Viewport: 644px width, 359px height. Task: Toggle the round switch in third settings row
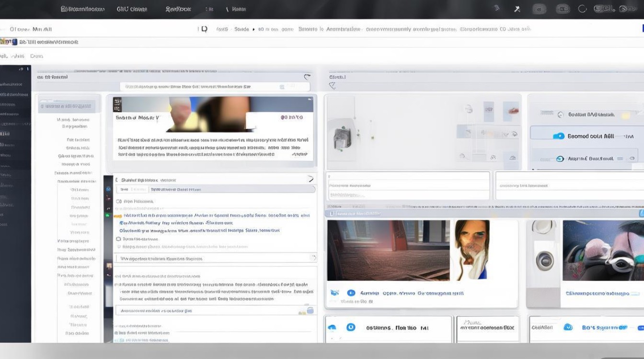coord(560,159)
